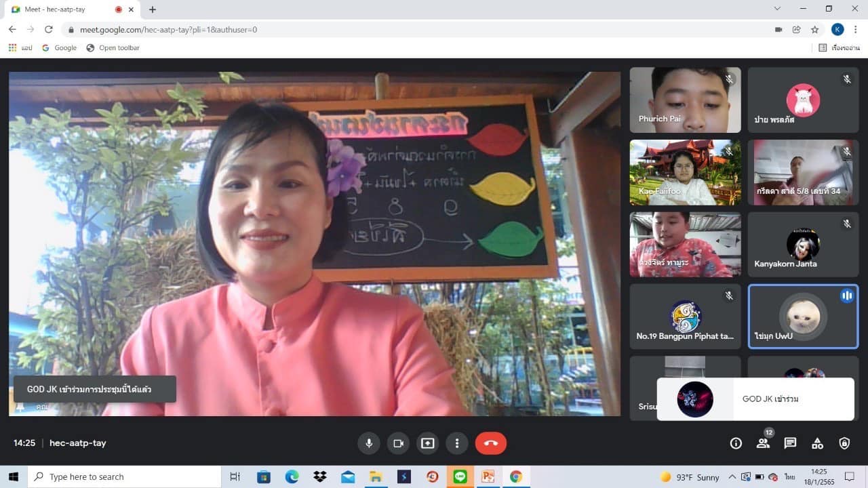Bookmark this page with star icon

815,30
